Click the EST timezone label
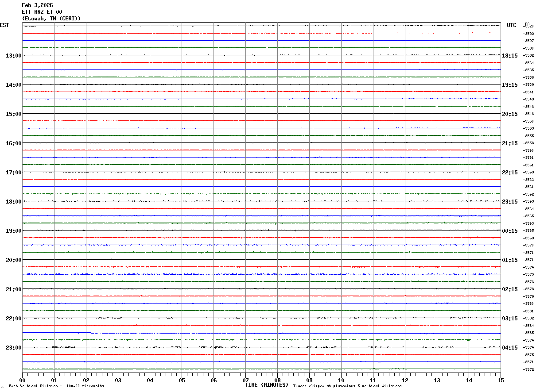 coord(4,25)
